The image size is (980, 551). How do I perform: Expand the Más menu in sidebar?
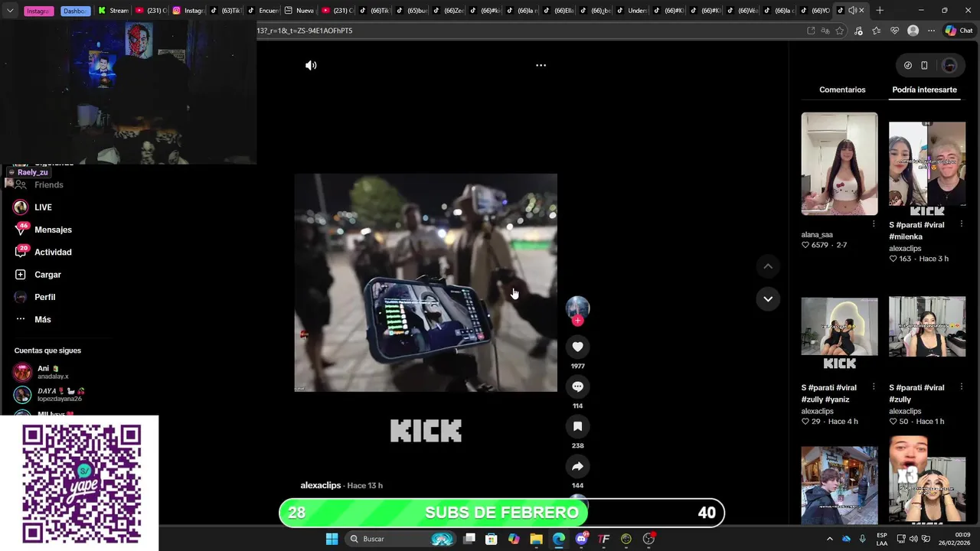click(x=42, y=319)
